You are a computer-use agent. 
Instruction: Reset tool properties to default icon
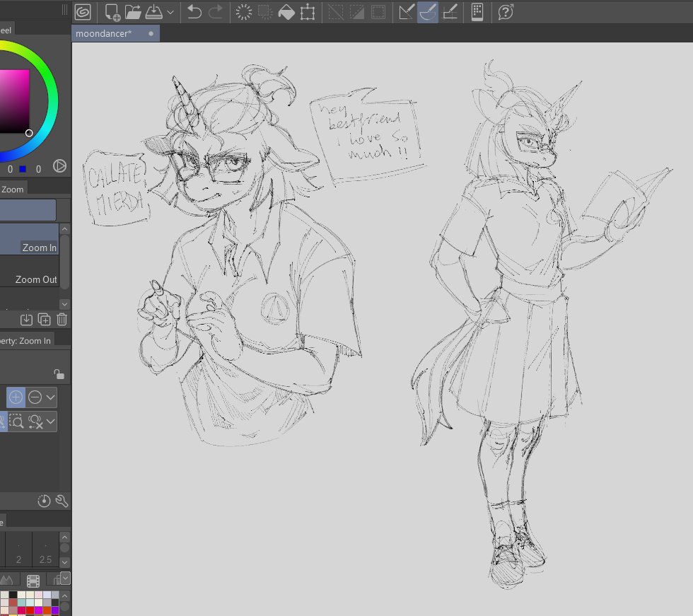coord(44,501)
